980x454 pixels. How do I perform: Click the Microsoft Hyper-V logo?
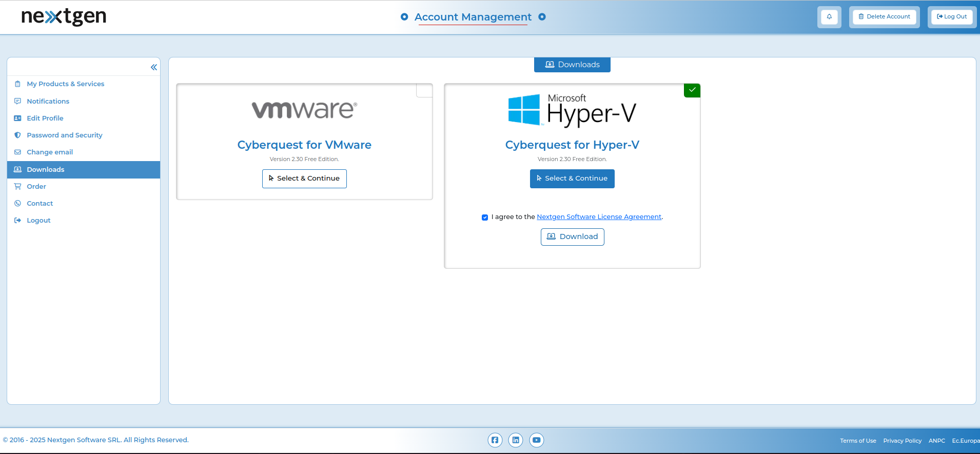click(x=572, y=110)
